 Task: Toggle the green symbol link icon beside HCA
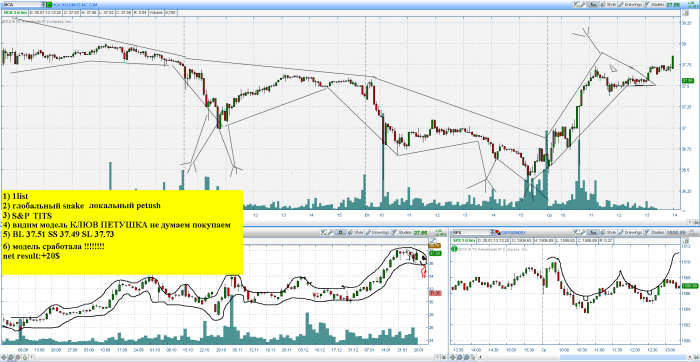(49, 4)
